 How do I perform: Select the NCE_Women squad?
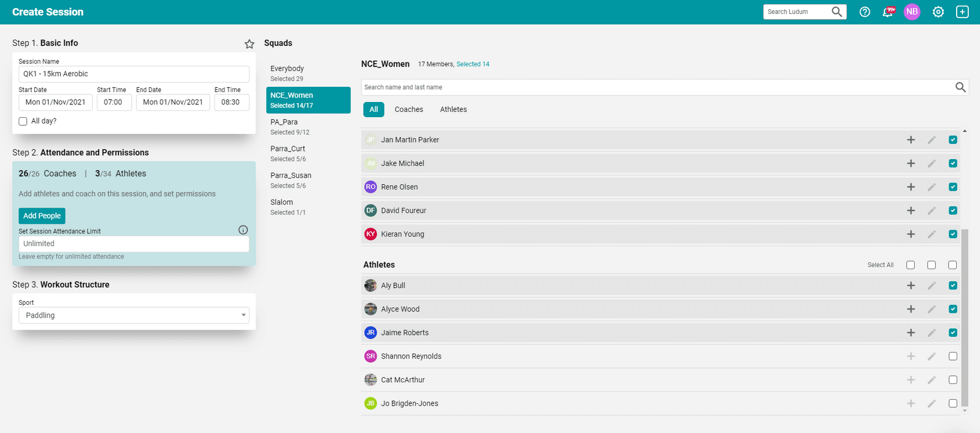[x=308, y=100]
